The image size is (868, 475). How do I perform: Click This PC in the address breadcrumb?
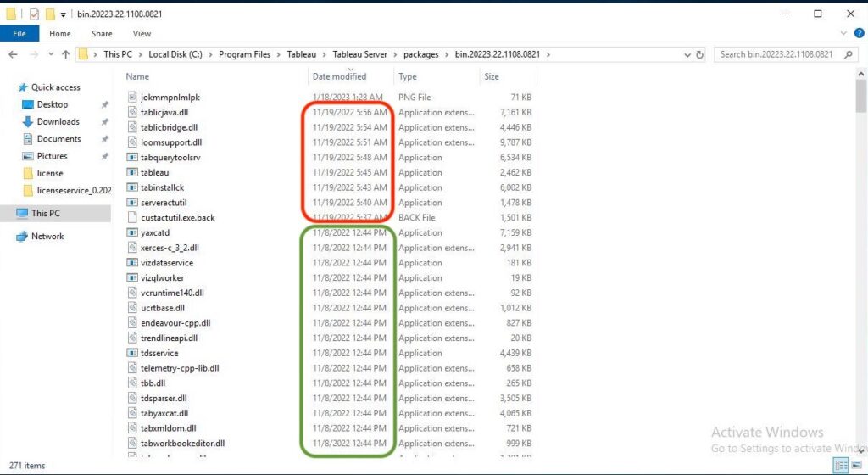pos(118,54)
